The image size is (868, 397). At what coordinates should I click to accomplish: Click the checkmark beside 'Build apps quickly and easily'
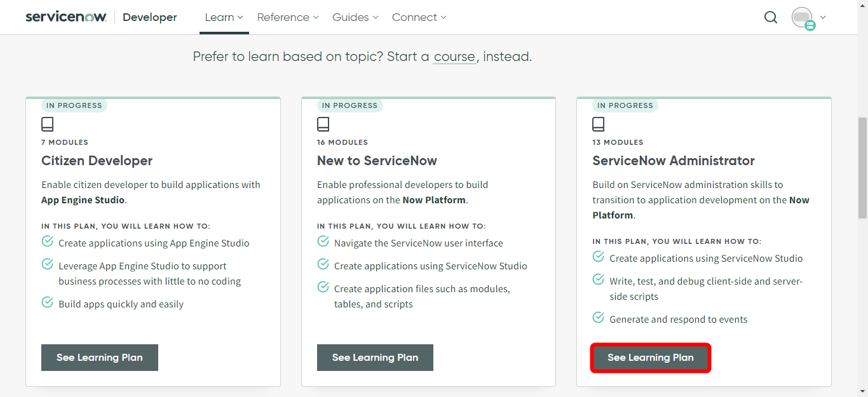pos(47,303)
